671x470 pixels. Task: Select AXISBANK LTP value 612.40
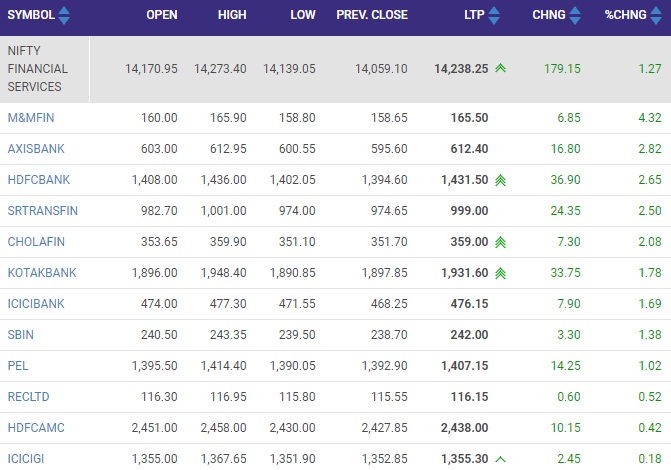click(469, 149)
